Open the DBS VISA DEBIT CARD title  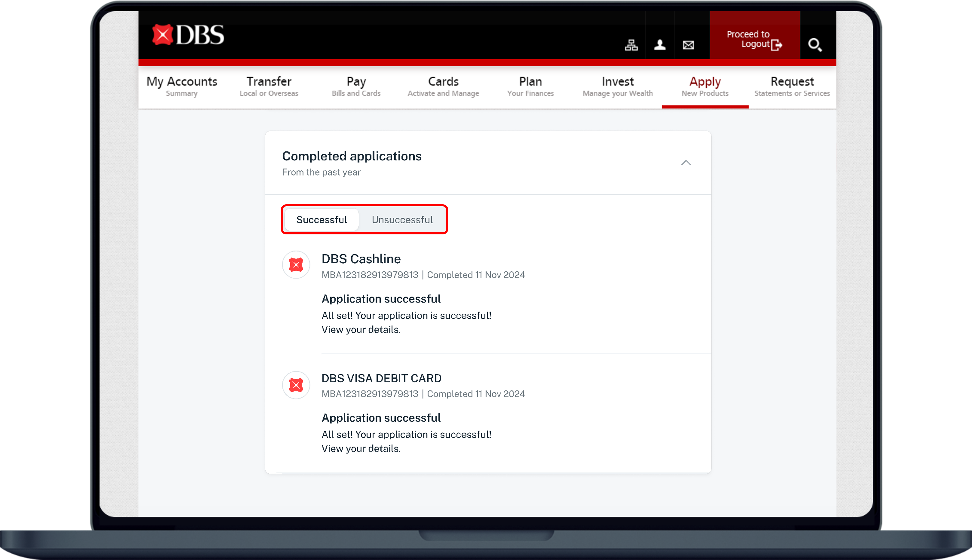[x=381, y=379]
